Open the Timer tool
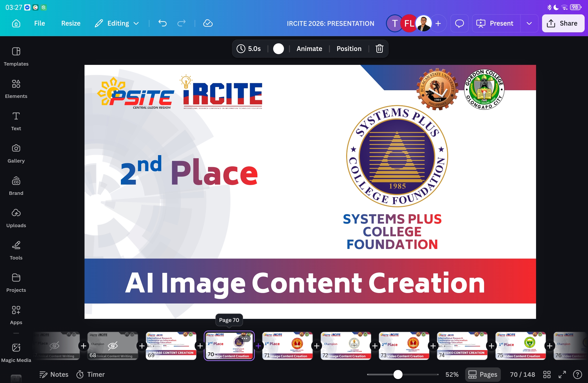 coord(90,375)
